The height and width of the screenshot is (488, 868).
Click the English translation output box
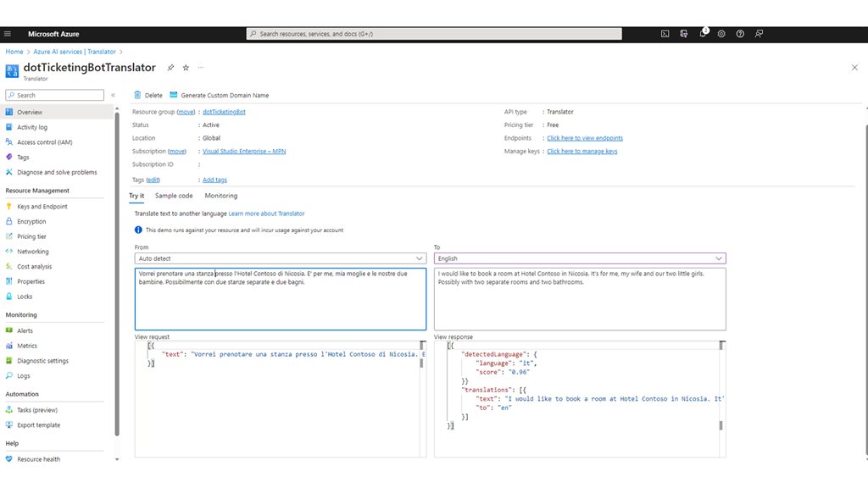[580, 299]
